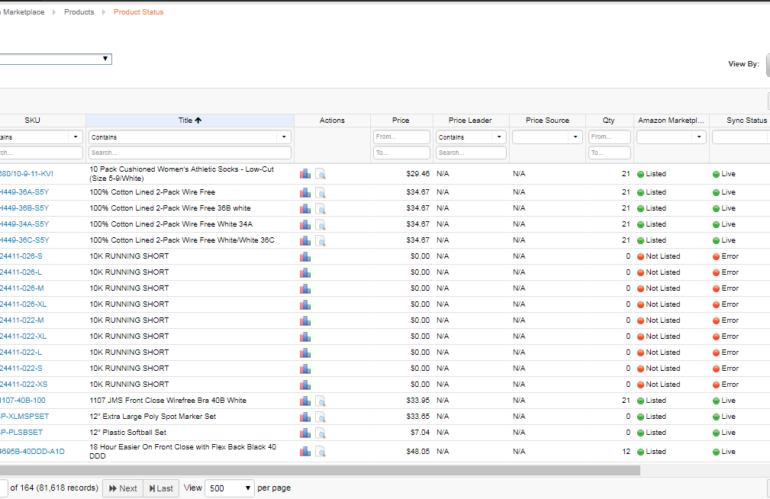Open chart icon for 1107 JMS Wirefree Bra
The image size is (770, 499).
305,400
